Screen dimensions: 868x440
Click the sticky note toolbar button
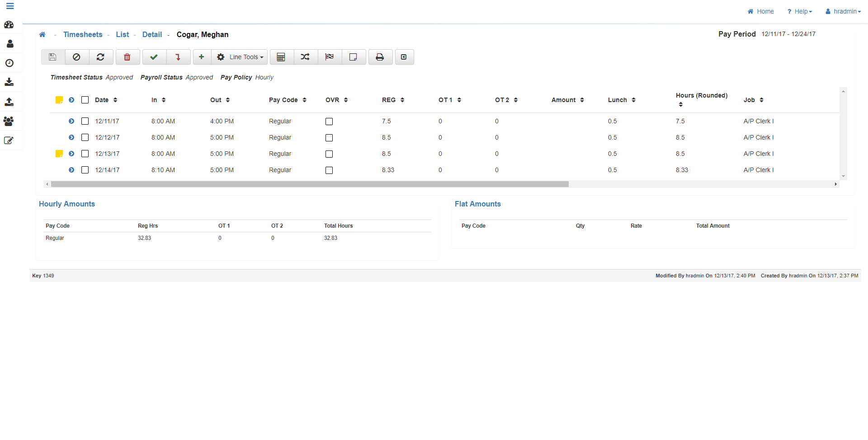click(354, 57)
